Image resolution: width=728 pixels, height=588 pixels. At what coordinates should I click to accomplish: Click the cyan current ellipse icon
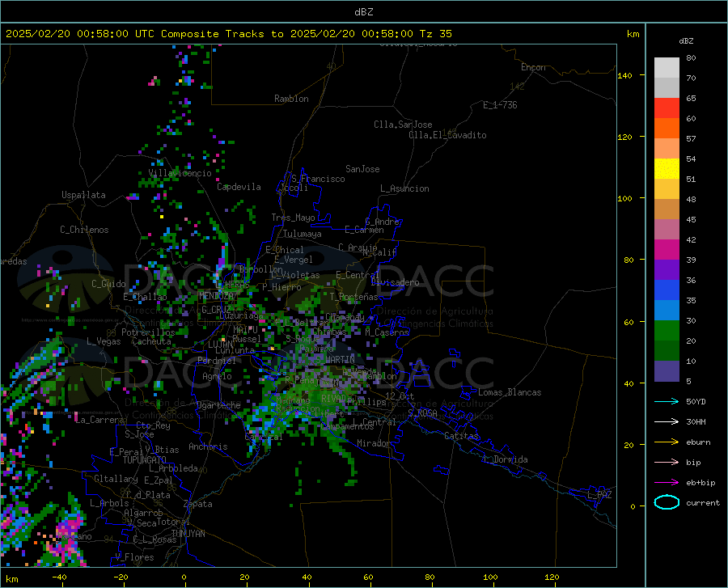[667, 502]
